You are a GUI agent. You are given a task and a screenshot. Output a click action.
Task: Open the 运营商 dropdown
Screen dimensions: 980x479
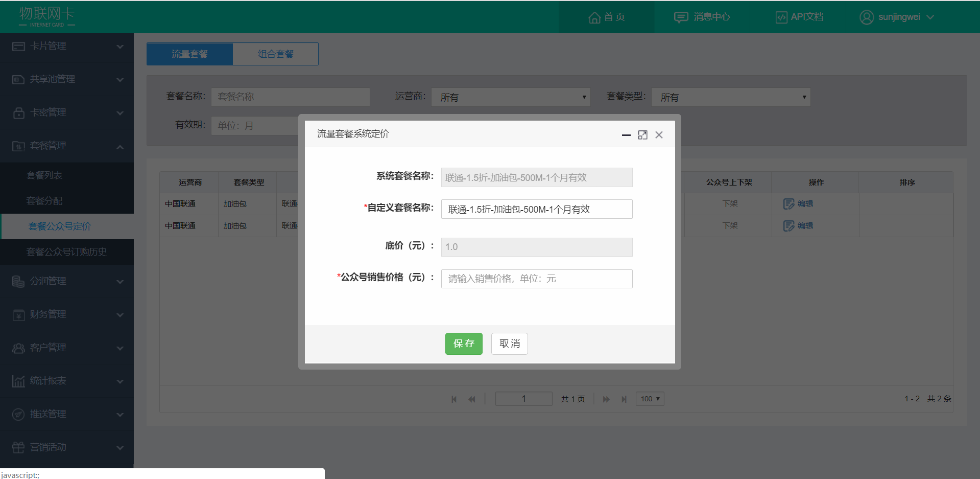tap(511, 97)
